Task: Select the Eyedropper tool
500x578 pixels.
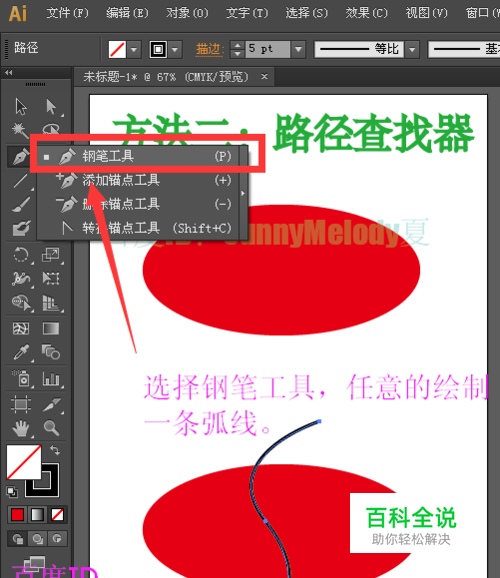Action: coord(21,352)
